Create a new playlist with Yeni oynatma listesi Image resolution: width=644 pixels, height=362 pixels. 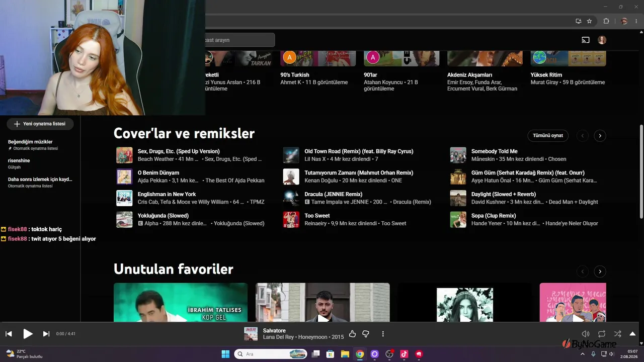pyautogui.click(x=40, y=124)
